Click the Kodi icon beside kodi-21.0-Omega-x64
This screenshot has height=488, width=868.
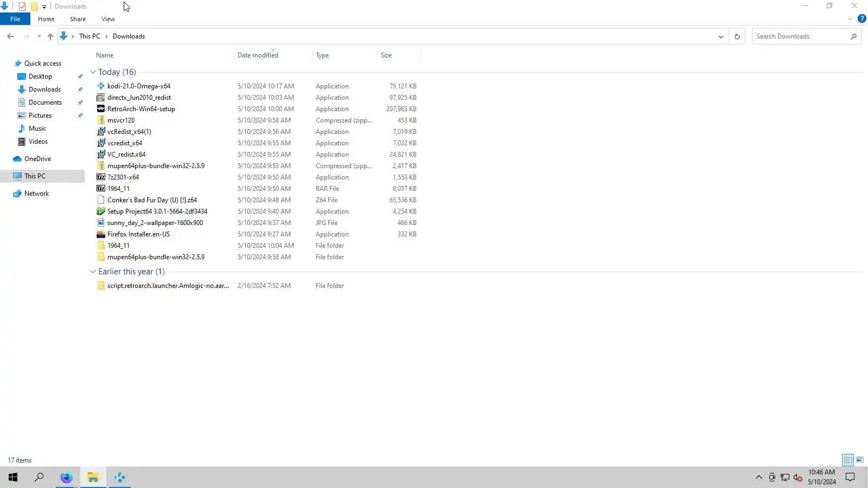(101, 86)
